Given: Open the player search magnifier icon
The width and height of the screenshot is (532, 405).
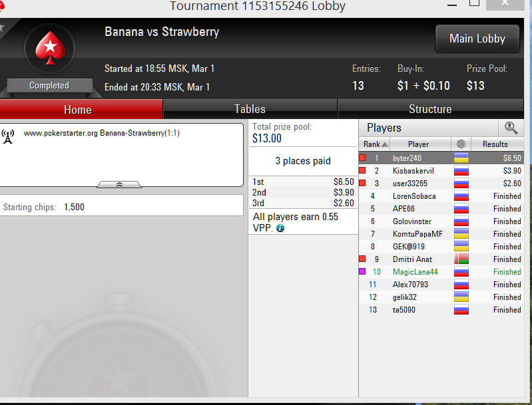Looking at the screenshot, I should [x=511, y=128].
